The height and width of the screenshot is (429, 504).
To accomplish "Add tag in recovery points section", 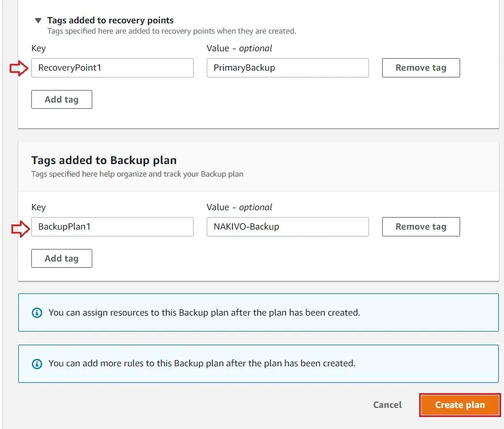I will 62,99.
